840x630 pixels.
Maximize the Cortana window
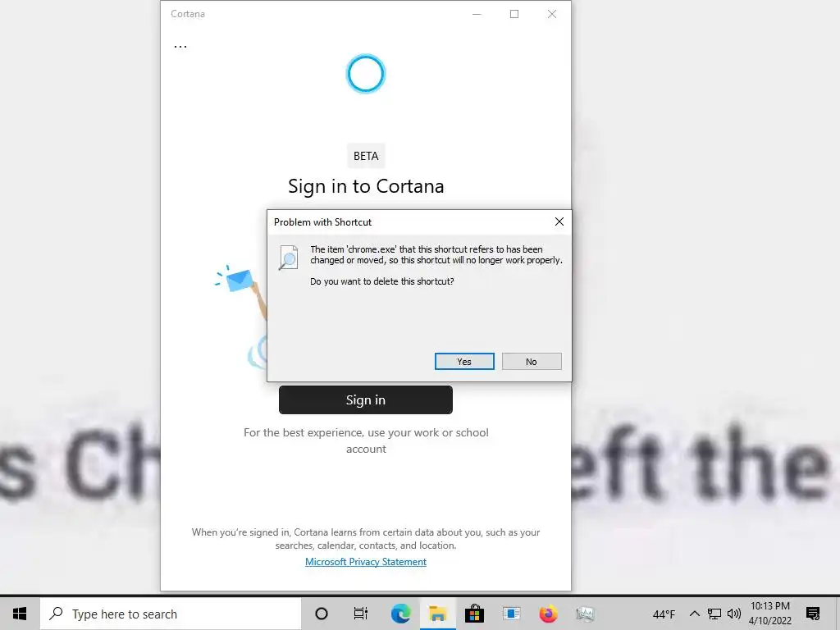point(514,14)
